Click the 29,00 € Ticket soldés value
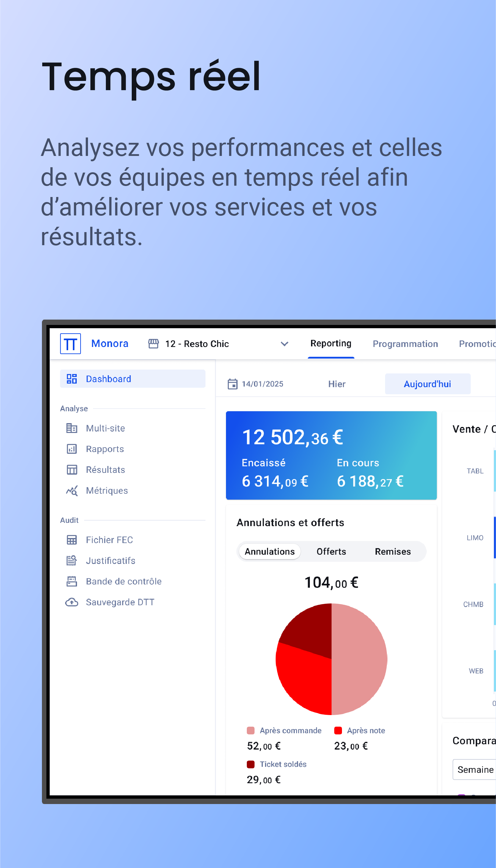This screenshot has width=496, height=868. tap(264, 780)
